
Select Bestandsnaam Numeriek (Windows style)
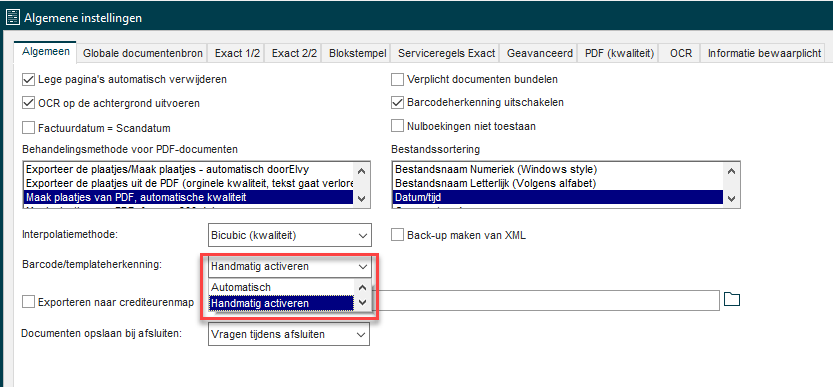click(x=557, y=170)
